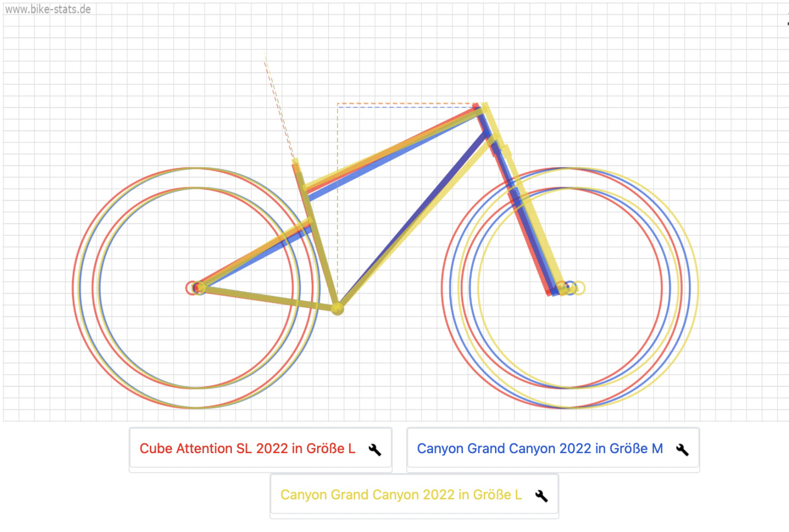This screenshot has width=789, height=532.
Task: Click the top tube of the frame
Action: [x=394, y=149]
